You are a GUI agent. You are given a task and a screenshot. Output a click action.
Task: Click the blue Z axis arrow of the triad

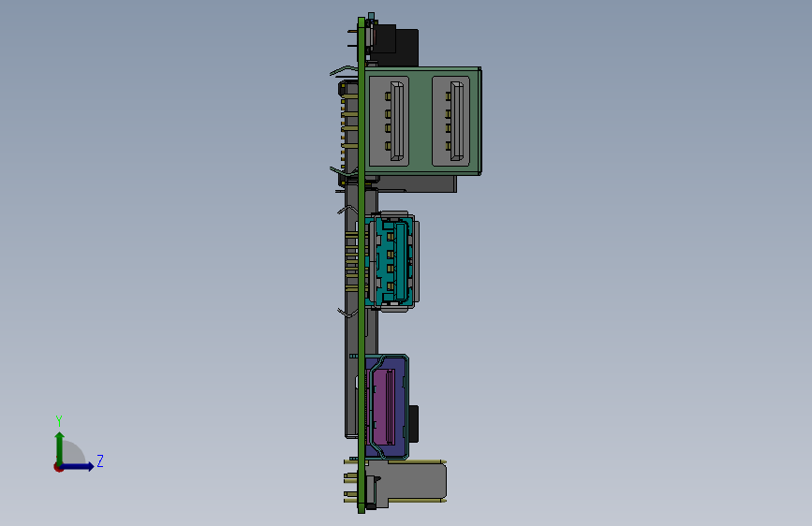[77, 466]
